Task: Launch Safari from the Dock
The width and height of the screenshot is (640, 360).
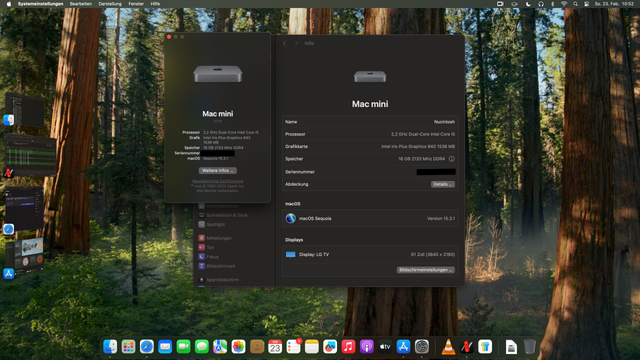Action: pos(147,347)
